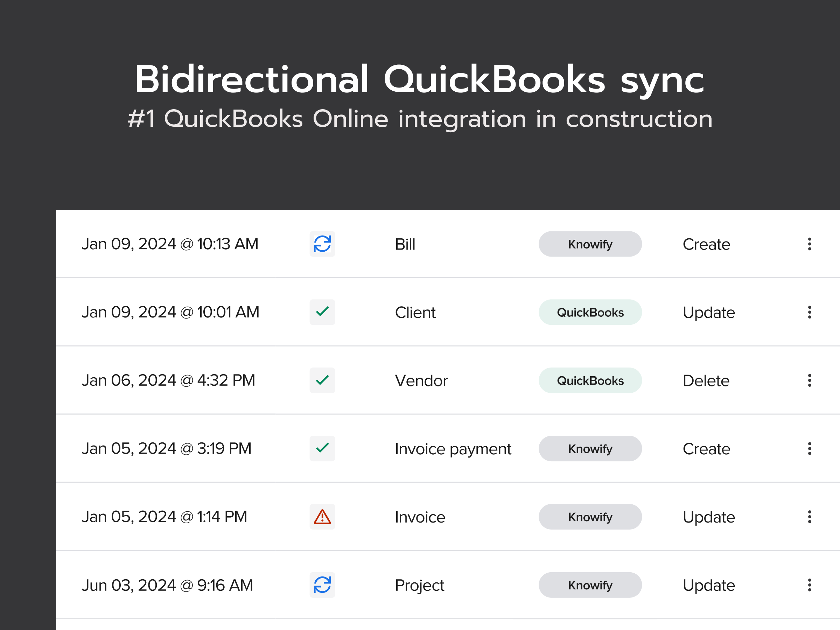Screen dimensions: 840x630
Task: Click the Knowify badge in the Bill row
Action: point(590,244)
